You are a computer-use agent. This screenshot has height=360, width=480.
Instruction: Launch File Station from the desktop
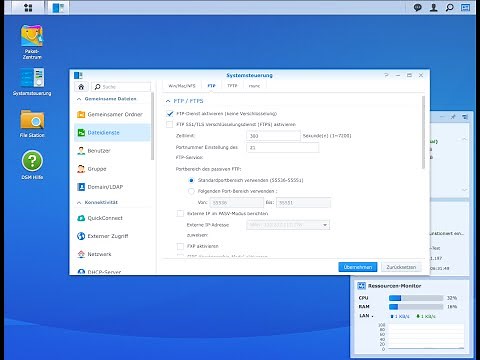32,123
